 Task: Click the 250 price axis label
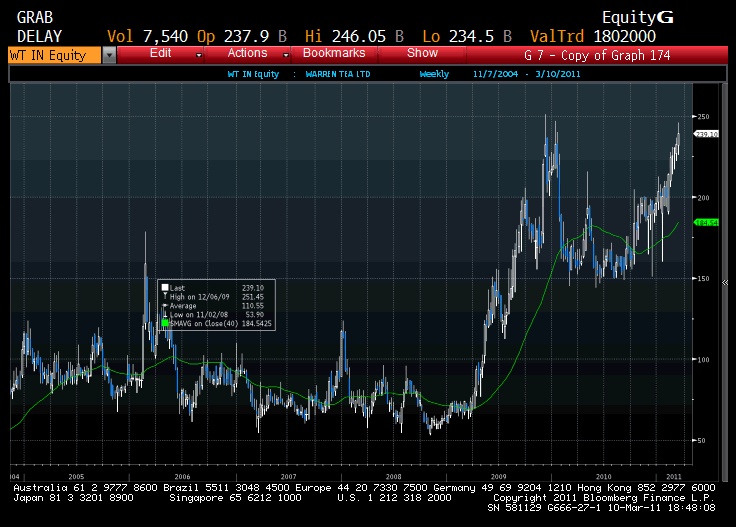click(703, 116)
